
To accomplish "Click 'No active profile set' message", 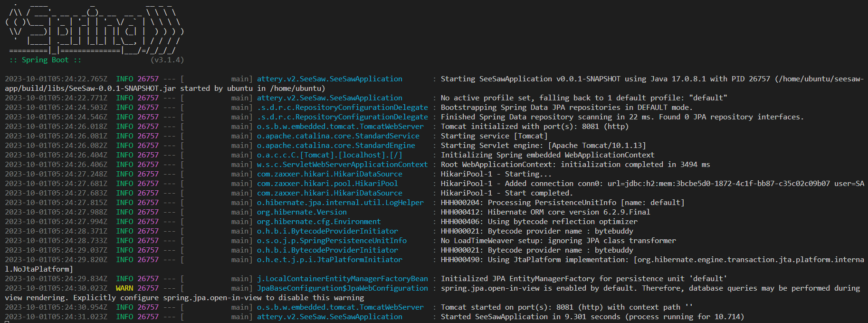I will pos(584,98).
